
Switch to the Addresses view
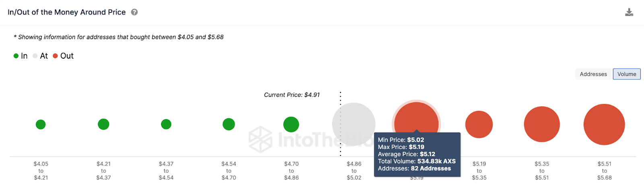(x=593, y=74)
